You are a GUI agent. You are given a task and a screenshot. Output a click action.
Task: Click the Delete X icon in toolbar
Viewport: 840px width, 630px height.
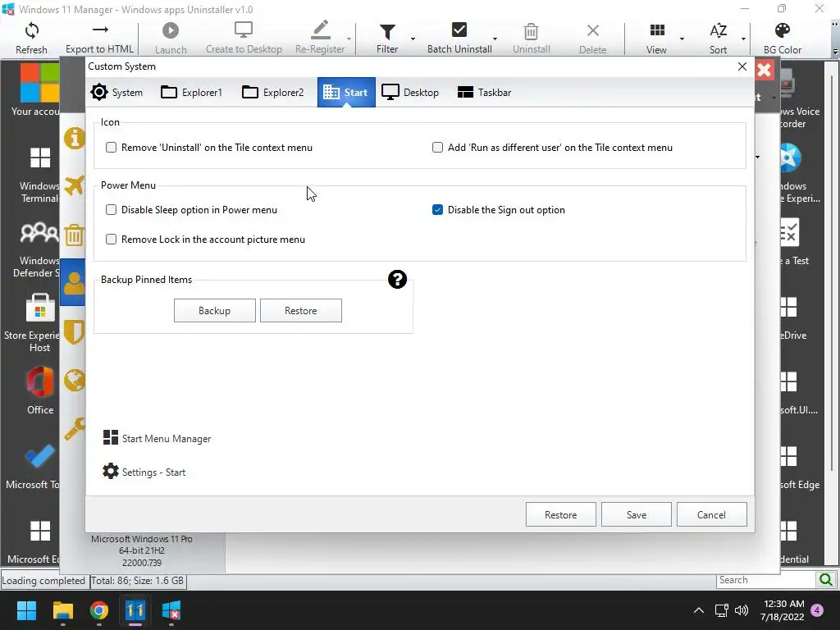[592, 30]
